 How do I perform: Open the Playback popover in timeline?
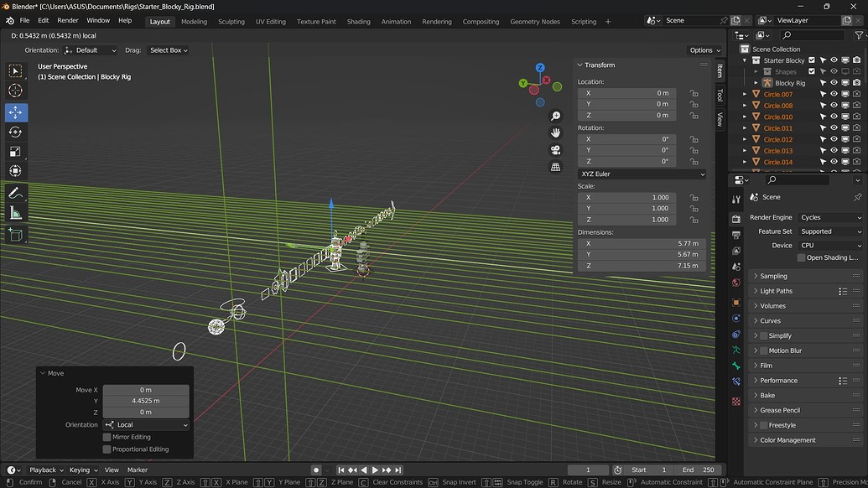[46, 470]
